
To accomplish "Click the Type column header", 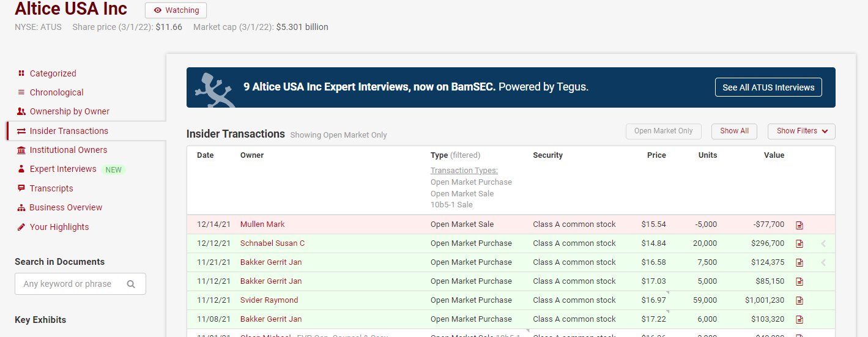I will (x=439, y=155).
